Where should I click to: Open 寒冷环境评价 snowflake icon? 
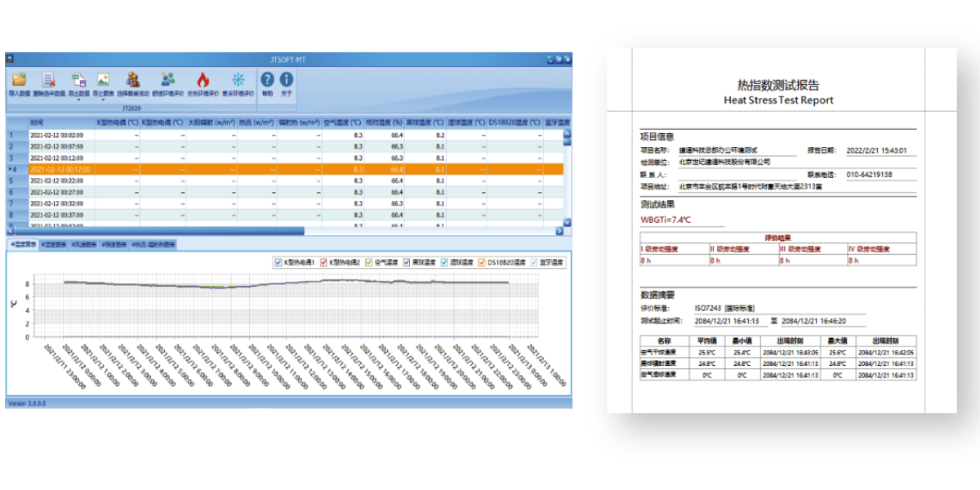coord(238,80)
